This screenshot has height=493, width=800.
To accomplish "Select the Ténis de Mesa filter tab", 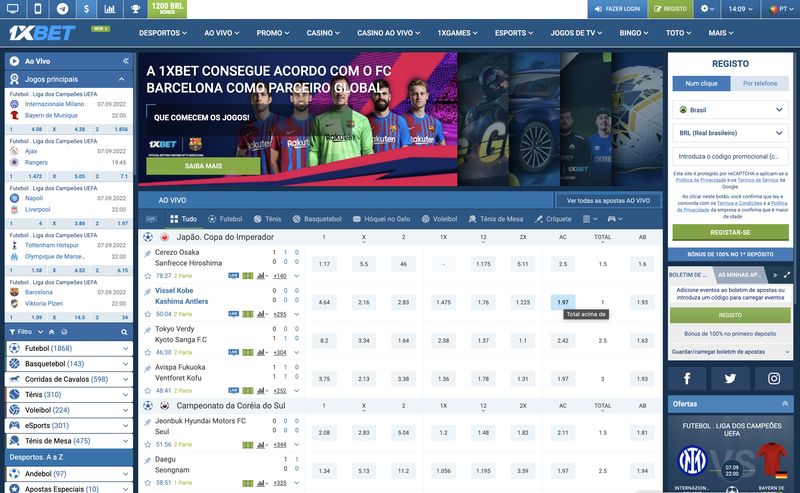I will [x=495, y=219].
